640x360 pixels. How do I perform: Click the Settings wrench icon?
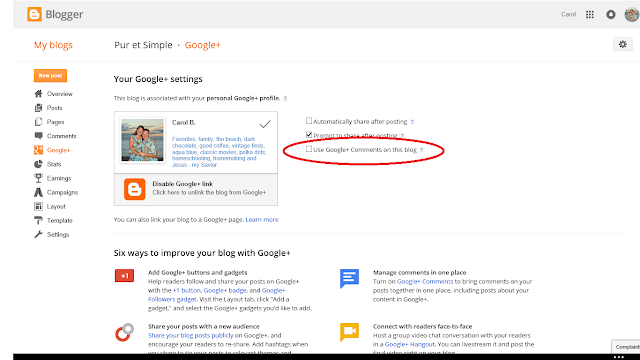tap(38, 235)
